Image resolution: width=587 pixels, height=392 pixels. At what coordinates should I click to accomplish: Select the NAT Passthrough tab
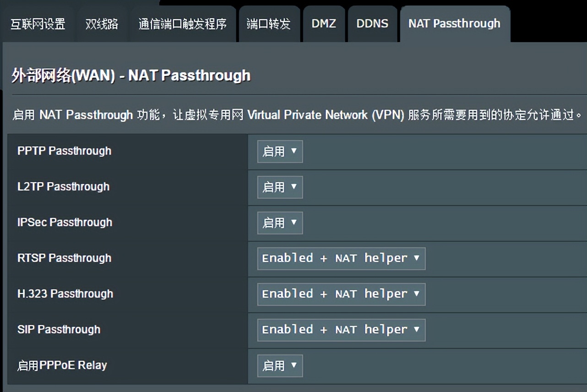(455, 24)
